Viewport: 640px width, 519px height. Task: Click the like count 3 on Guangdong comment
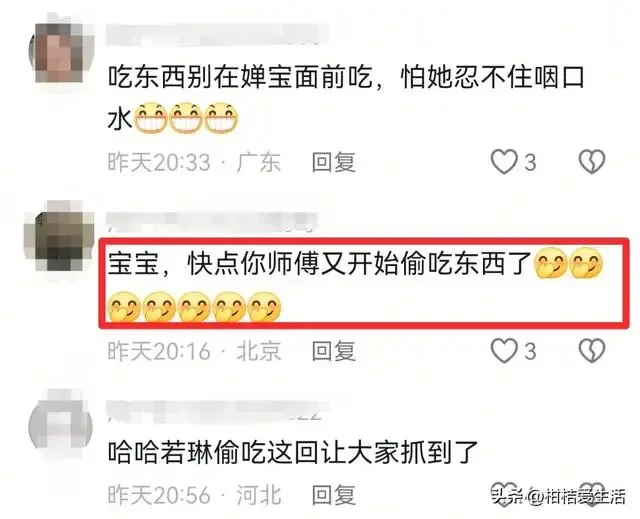(530, 163)
